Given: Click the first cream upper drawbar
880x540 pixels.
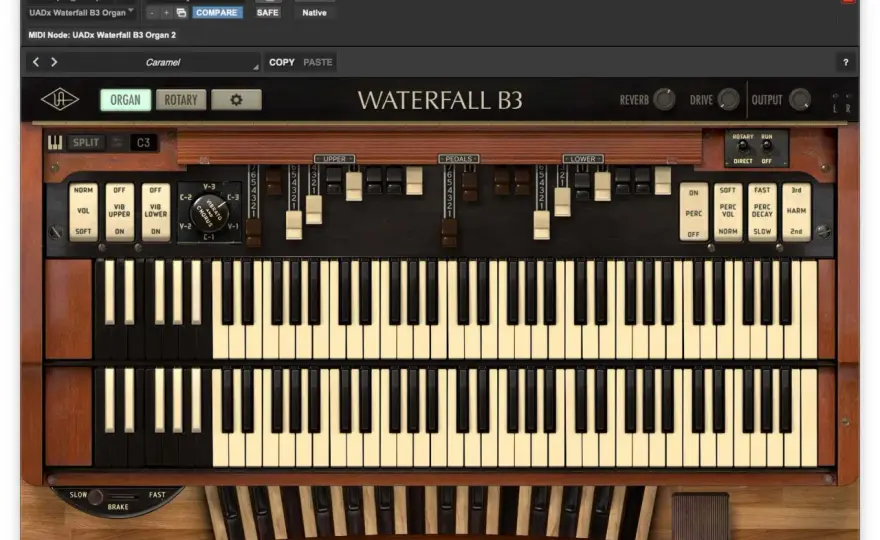Looking at the screenshot, I should [294, 225].
